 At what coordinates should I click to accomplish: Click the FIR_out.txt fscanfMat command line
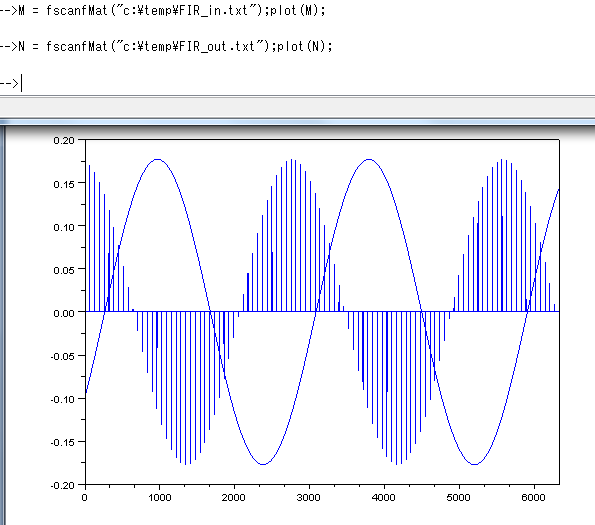(166, 46)
